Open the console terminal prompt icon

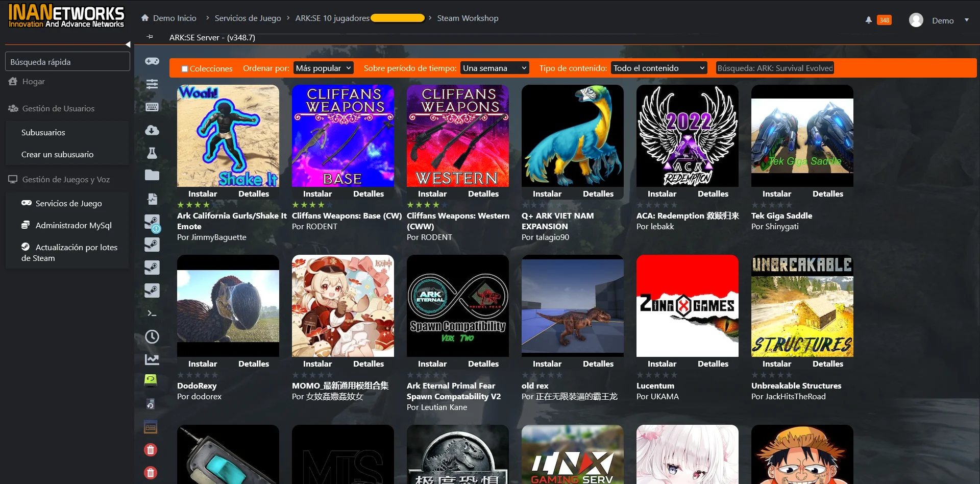pos(152,313)
